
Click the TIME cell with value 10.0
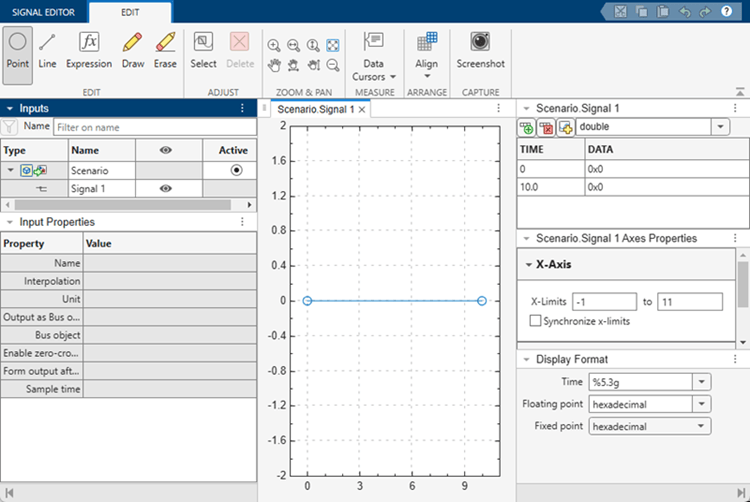[551, 187]
